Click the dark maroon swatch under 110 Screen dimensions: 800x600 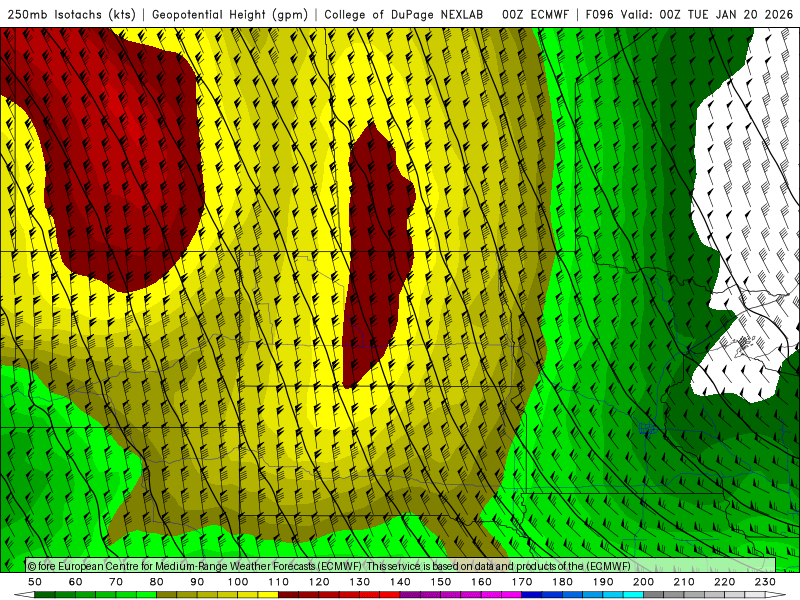[x=288, y=594]
